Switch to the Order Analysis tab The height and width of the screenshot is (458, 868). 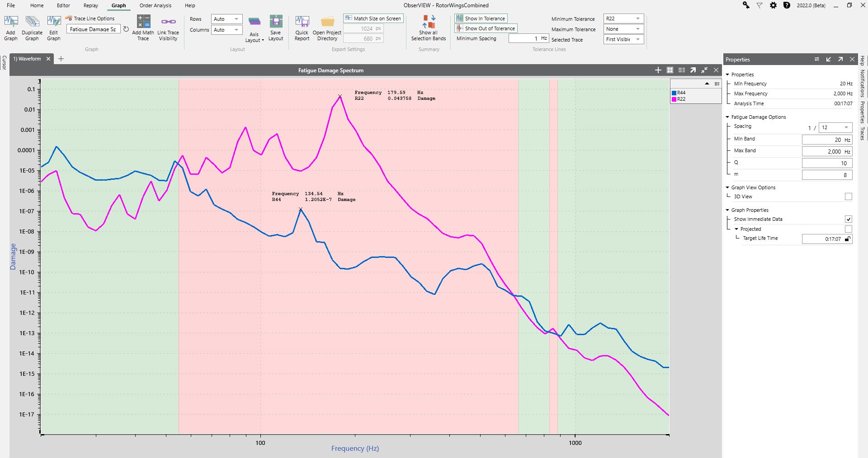pos(156,5)
